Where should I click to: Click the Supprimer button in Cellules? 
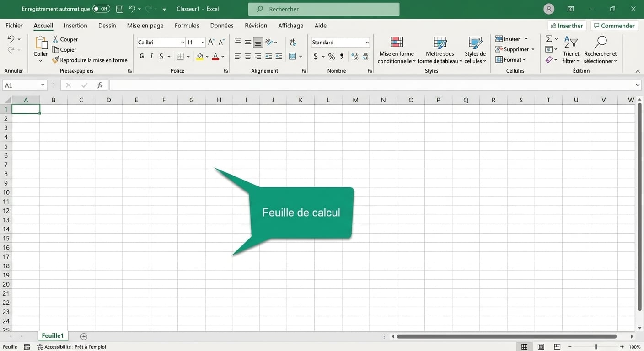point(515,49)
